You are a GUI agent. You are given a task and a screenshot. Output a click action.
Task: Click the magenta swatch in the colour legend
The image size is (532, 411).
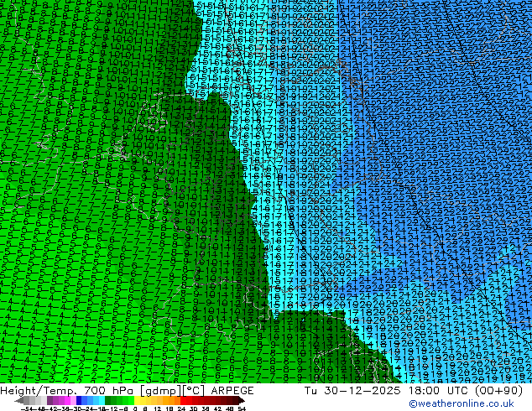click(x=67, y=400)
